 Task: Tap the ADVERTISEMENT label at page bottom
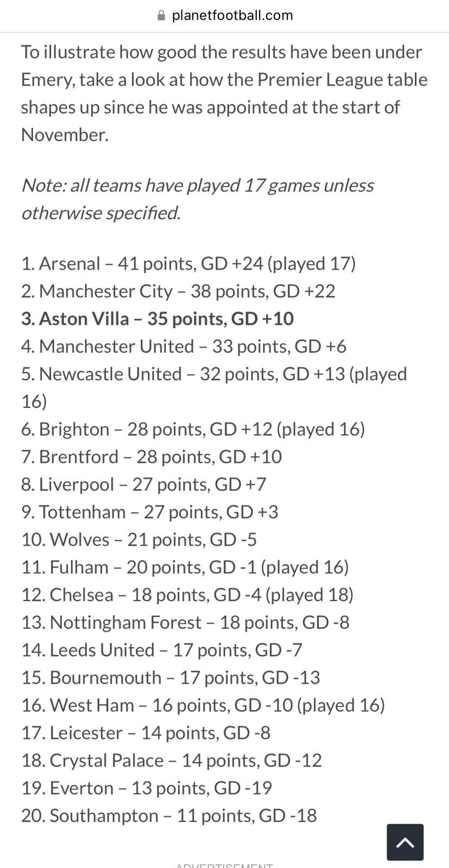pyautogui.click(x=224, y=865)
